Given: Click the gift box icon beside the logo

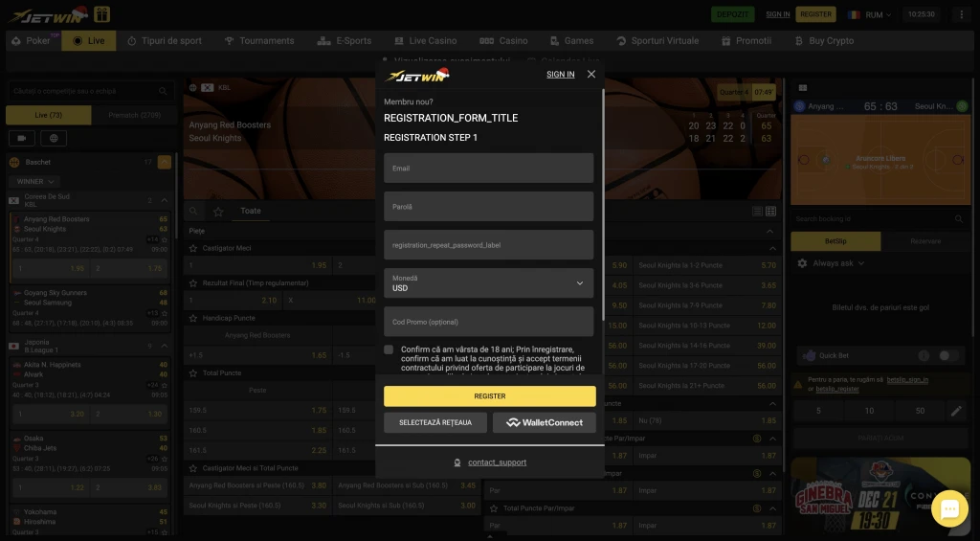Looking at the screenshot, I should pyautogui.click(x=101, y=14).
